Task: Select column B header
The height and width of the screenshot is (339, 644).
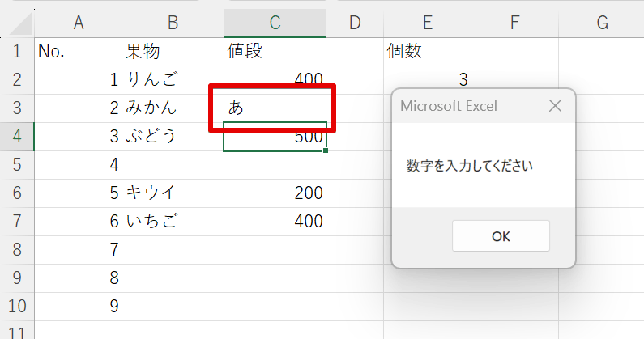Action: pyautogui.click(x=173, y=23)
